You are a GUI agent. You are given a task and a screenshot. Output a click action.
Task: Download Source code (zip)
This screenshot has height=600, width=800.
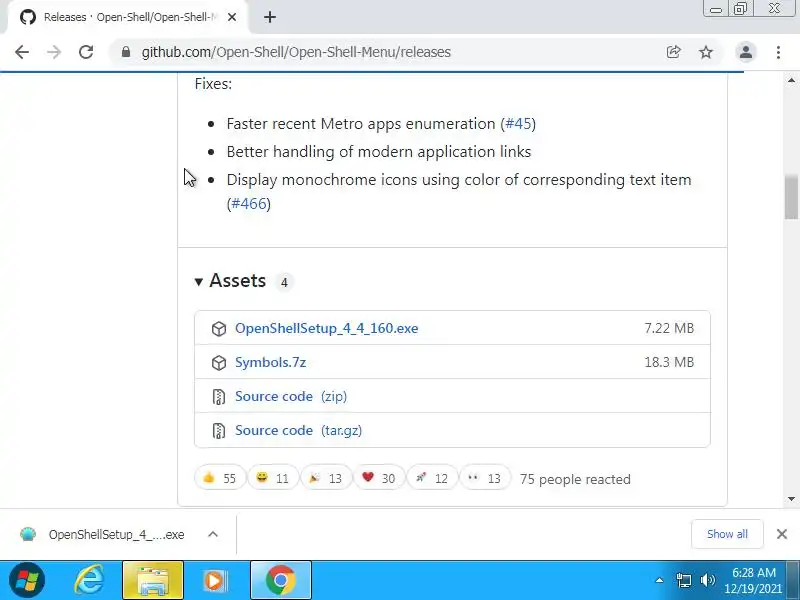[x=291, y=396]
